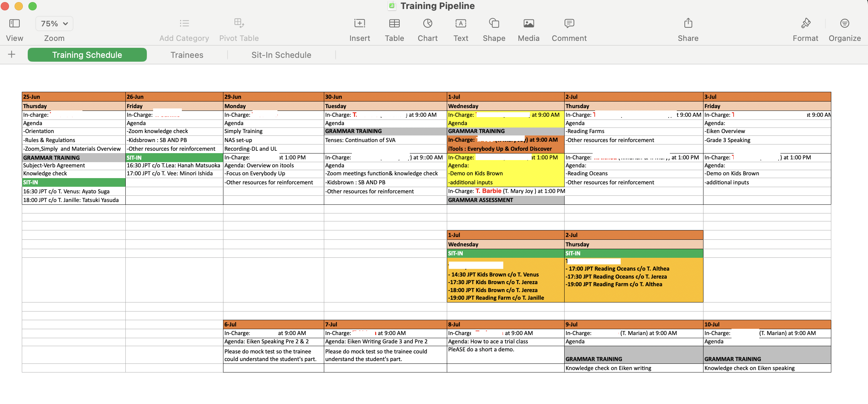The width and height of the screenshot is (868, 404).
Task: Open the Shape picker icon
Action: 494,24
